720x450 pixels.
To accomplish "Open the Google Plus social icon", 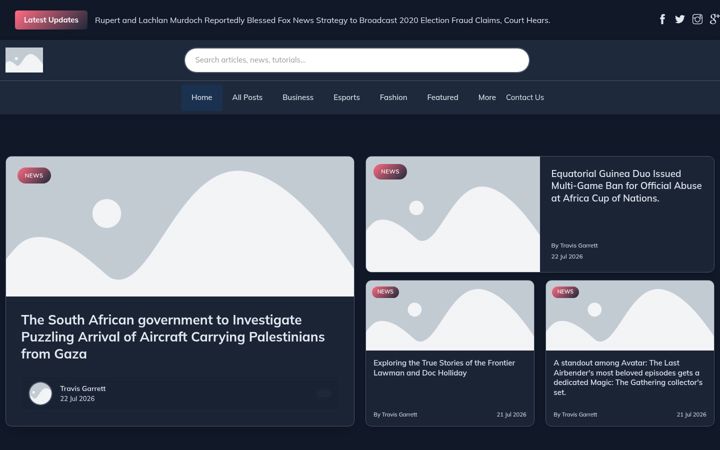I will click(714, 19).
